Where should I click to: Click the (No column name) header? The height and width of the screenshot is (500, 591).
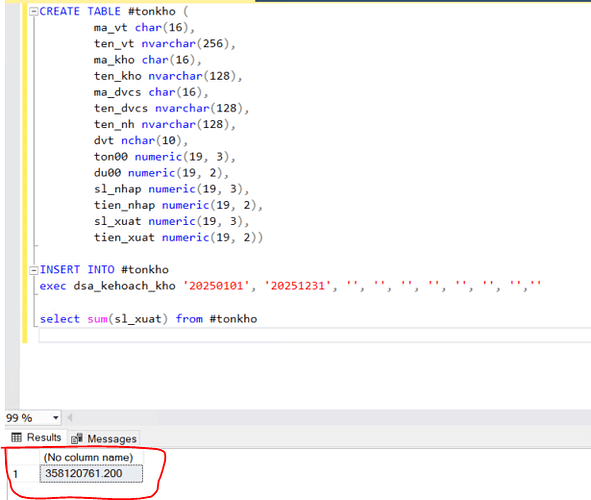[x=89, y=457]
